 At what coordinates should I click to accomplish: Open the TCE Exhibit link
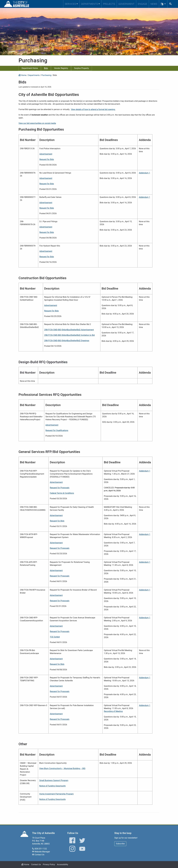pyautogui.click(x=55, y=637)
